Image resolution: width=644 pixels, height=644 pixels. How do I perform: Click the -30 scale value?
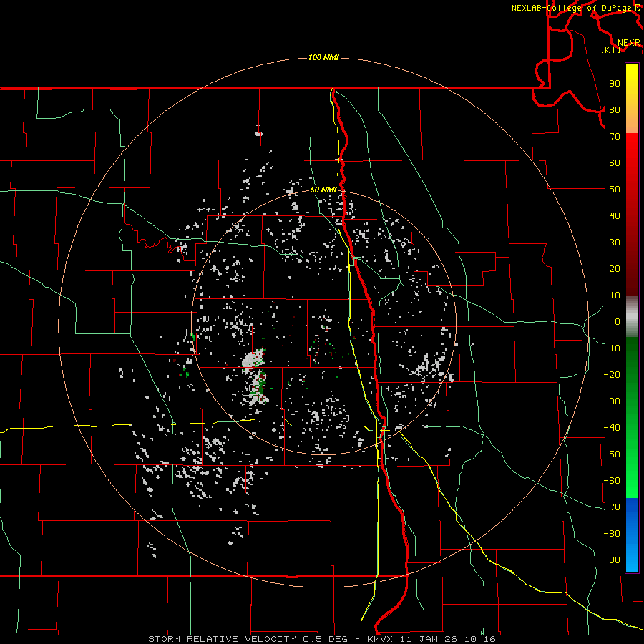point(612,401)
